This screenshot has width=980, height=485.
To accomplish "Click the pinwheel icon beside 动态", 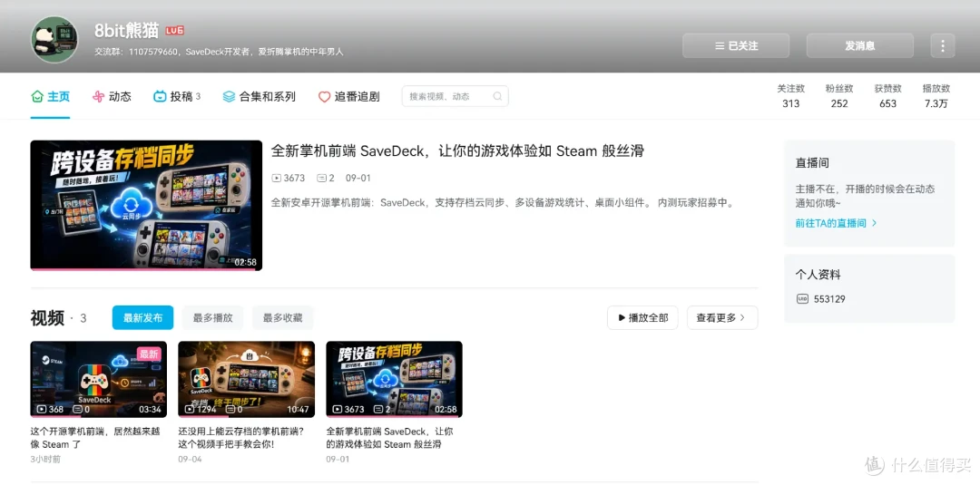I will coord(98,97).
